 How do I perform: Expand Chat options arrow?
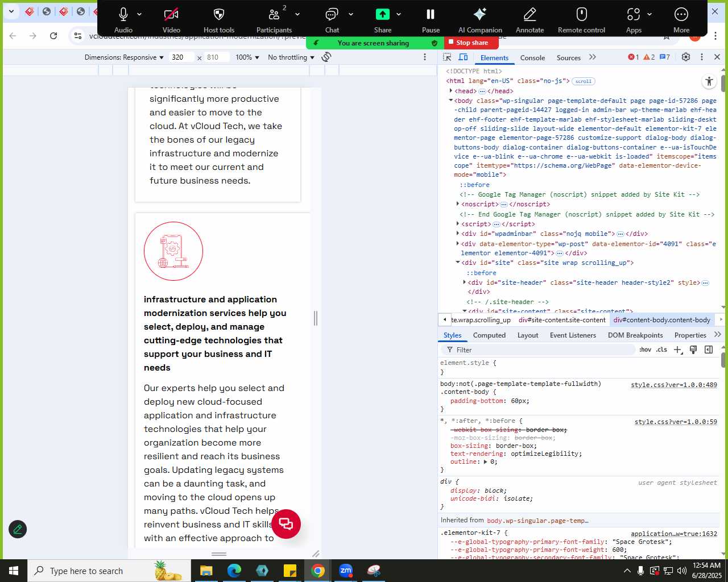[x=351, y=14]
